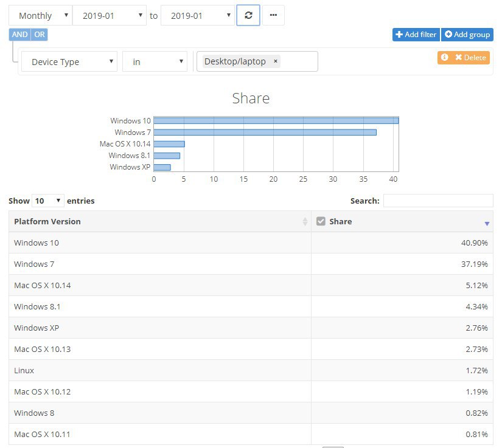Click the Add filter button
The height and width of the screenshot is (448, 502).
click(x=416, y=35)
